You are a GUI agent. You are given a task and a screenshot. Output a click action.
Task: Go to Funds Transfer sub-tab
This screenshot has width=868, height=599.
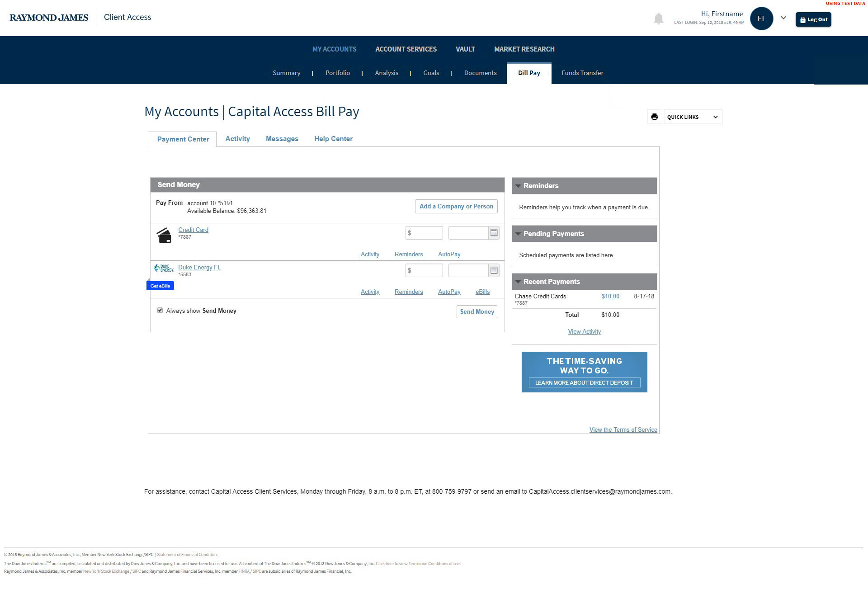click(582, 73)
